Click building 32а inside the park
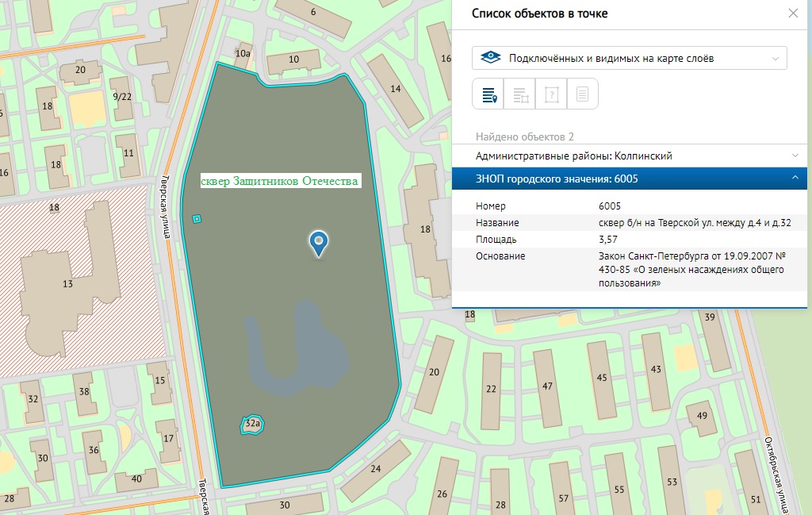Screen dimensions: 812x515 tap(253, 425)
